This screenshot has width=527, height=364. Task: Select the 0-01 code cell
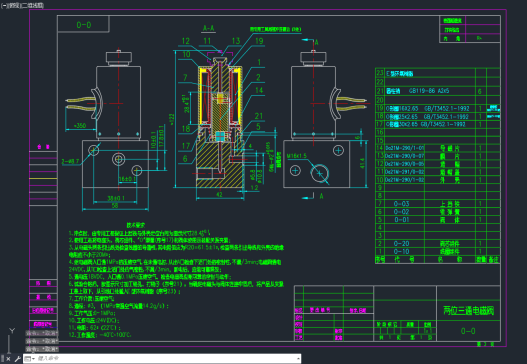[401, 220]
